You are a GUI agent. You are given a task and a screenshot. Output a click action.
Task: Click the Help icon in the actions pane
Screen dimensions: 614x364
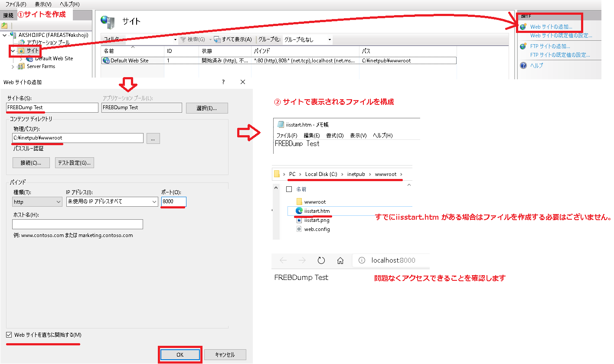pos(523,66)
